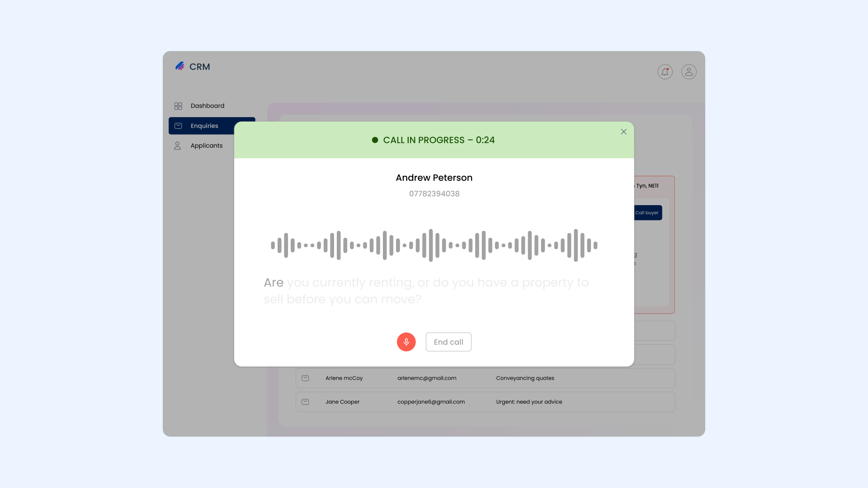Click the End call button
This screenshot has height=488, width=868.
[448, 342]
